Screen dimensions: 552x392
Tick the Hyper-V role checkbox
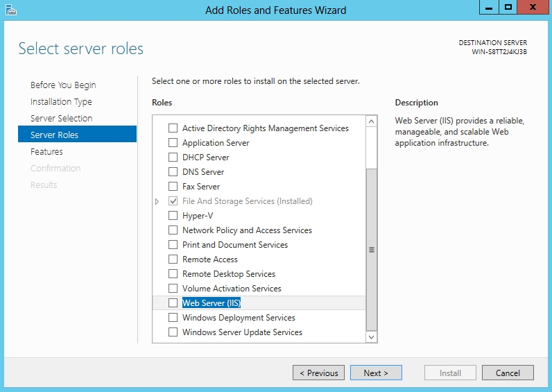coord(173,216)
